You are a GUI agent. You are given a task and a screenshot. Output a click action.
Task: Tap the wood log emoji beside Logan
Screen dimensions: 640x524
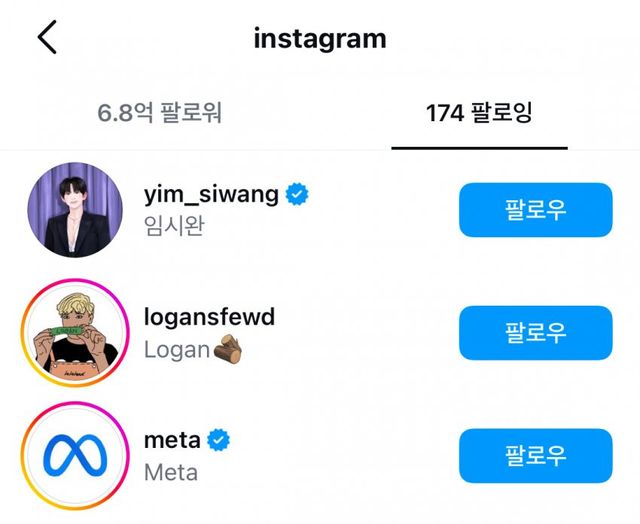[x=228, y=350]
